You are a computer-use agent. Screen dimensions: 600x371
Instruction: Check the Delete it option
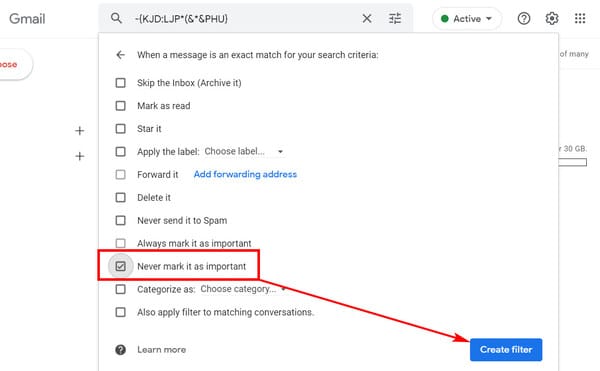(x=121, y=197)
